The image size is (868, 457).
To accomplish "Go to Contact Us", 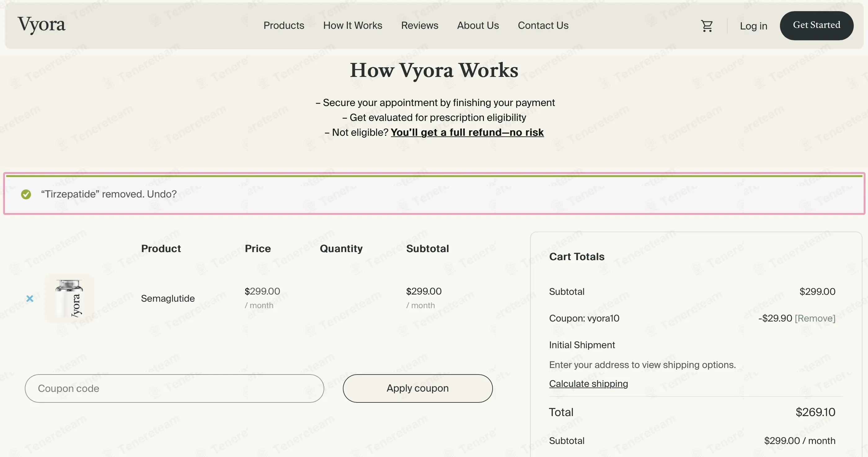I will pyautogui.click(x=543, y=26).
